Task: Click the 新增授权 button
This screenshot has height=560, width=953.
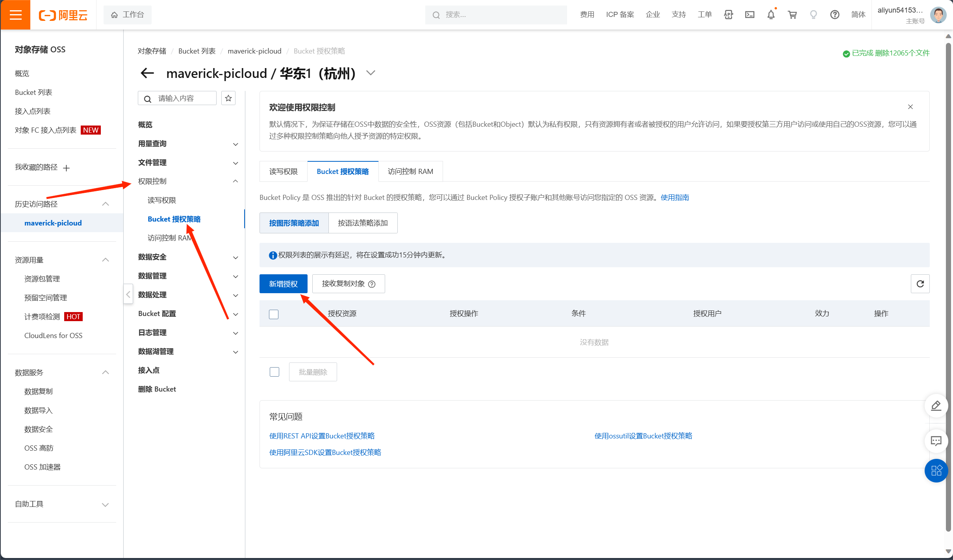Action: coord(283,284)
